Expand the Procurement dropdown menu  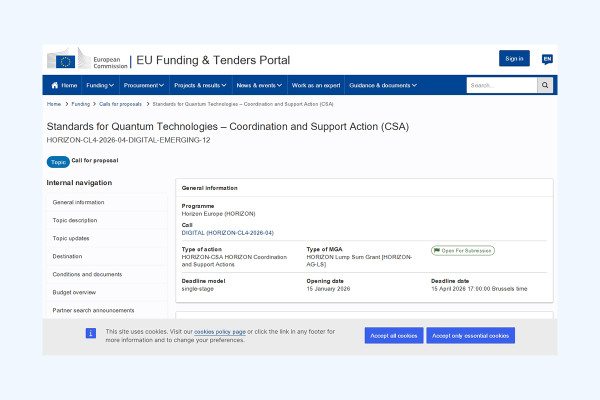[x=144, y=86]
